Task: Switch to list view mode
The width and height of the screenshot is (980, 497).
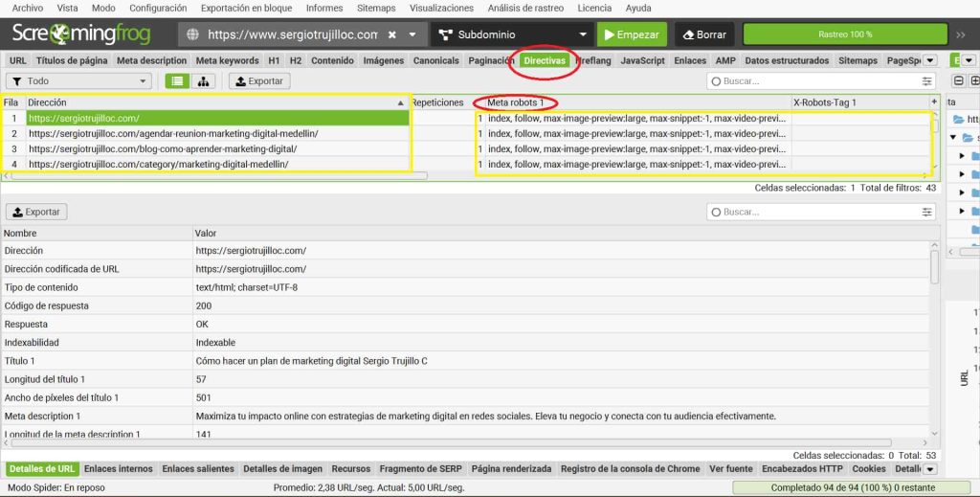Action: pyautogui.click(x=176, y=81)
